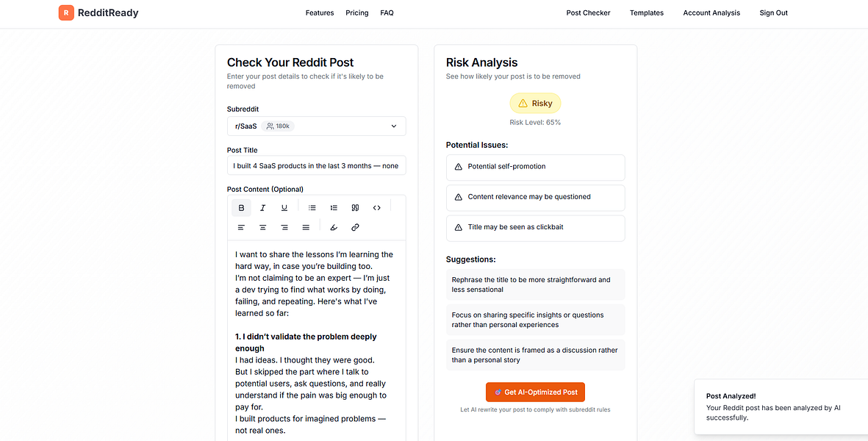Insert a bulleted list
The width and height of the screenshot is (868, 441).
(x=312, y=208)
